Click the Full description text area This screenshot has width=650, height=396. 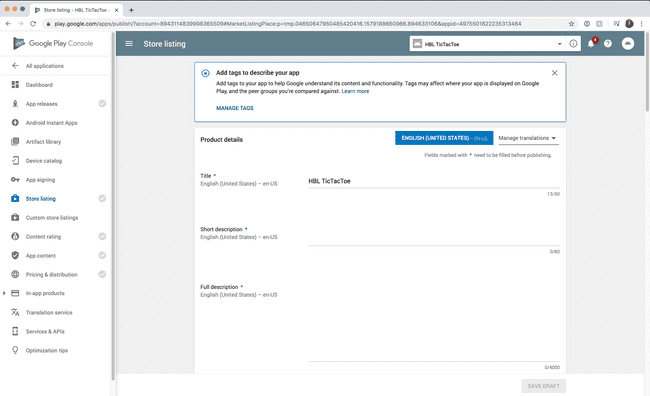[434, 323]
